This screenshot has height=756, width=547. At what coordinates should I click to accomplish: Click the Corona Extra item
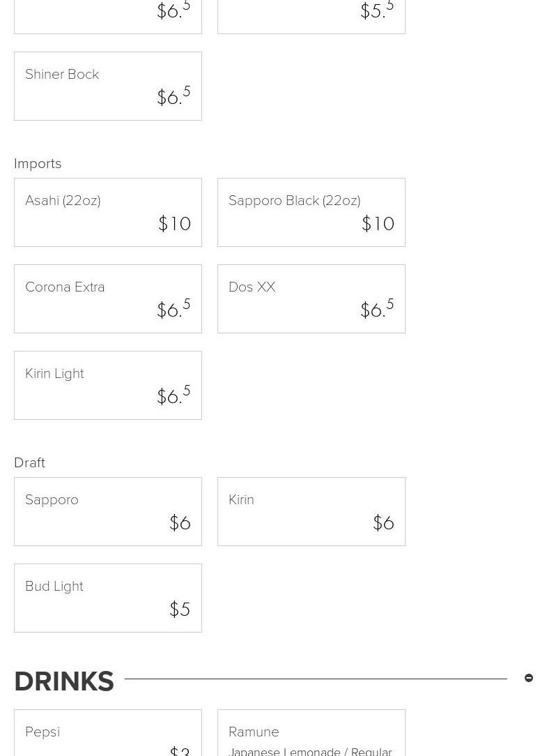[107, 298]
